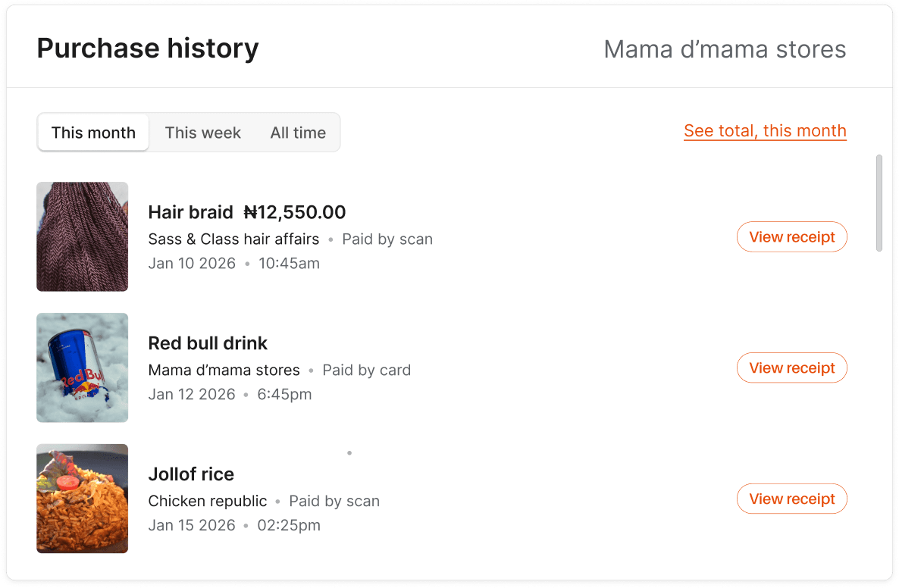Open the See total, this month link
Viewport: 899px width, 588px height.
[765, 130]
